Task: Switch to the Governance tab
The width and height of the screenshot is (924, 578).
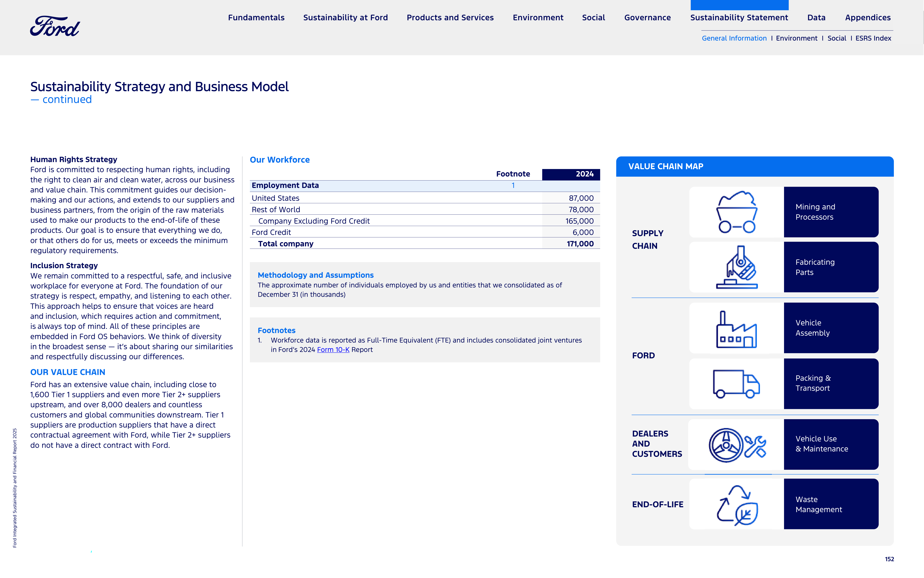Action: [648, 18]
